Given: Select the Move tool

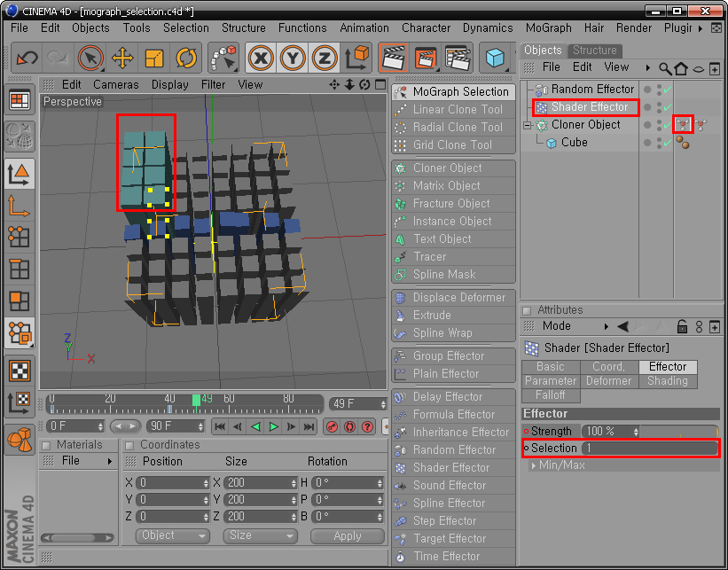Looking at the screenshot, I should pyautogui.click(x=122, y=59).
